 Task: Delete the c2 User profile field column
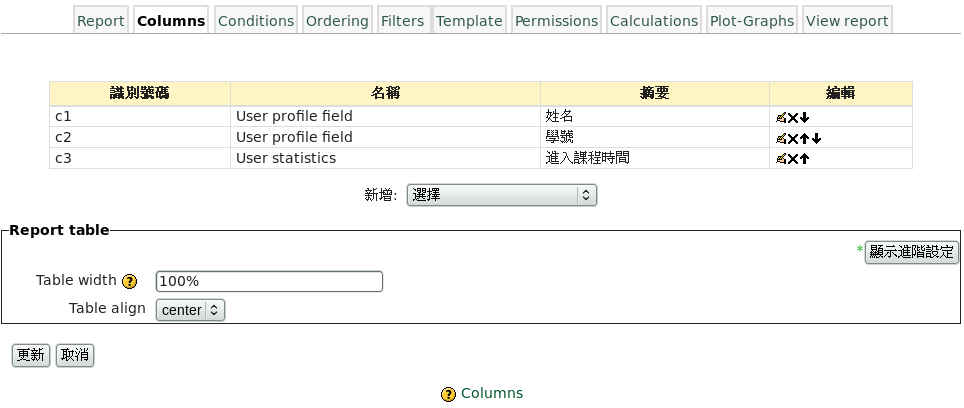tap(793, 138)
